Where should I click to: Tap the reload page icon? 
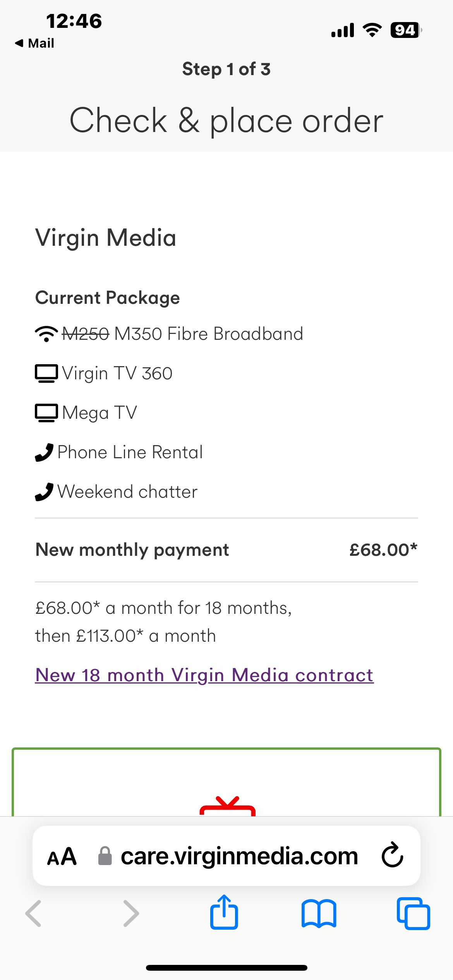(393, 855)
